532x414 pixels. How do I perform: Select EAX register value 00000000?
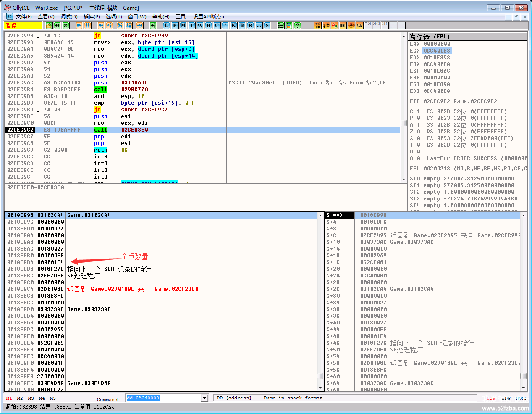pyautogui.click(x=437, y=44)
